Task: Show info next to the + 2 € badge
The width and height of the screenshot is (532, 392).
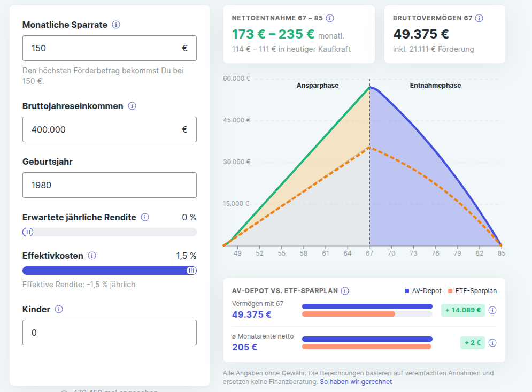Action: pyautogui.click(x=492, y=343)
